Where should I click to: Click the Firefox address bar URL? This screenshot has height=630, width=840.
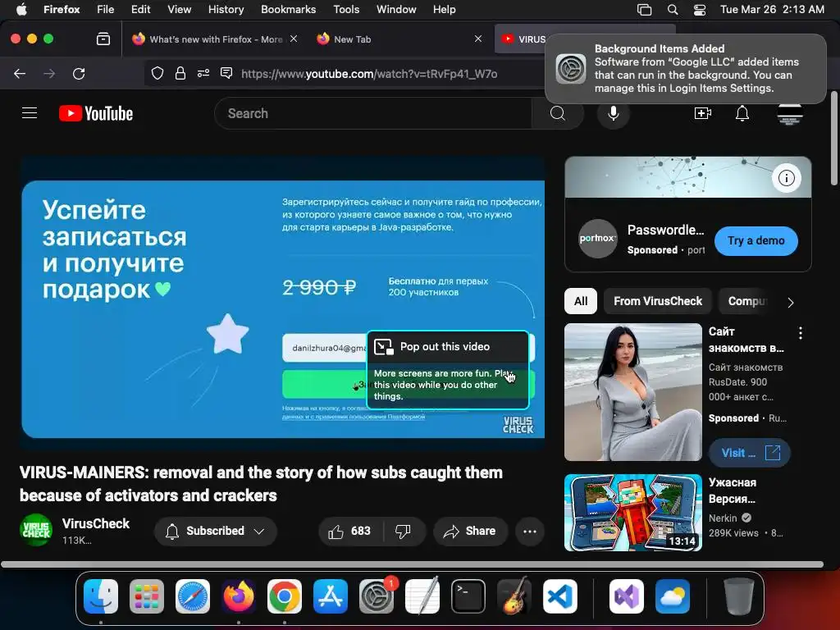click(x=369, y=73)
